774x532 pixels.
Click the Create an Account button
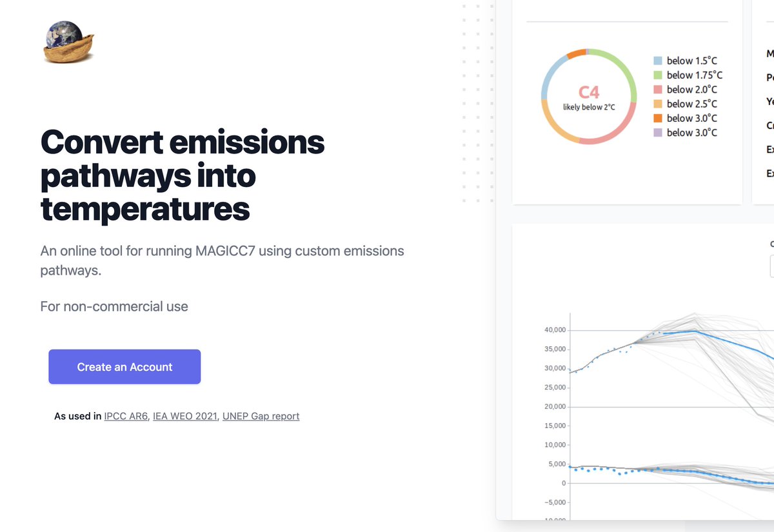(x=124, y=367)
